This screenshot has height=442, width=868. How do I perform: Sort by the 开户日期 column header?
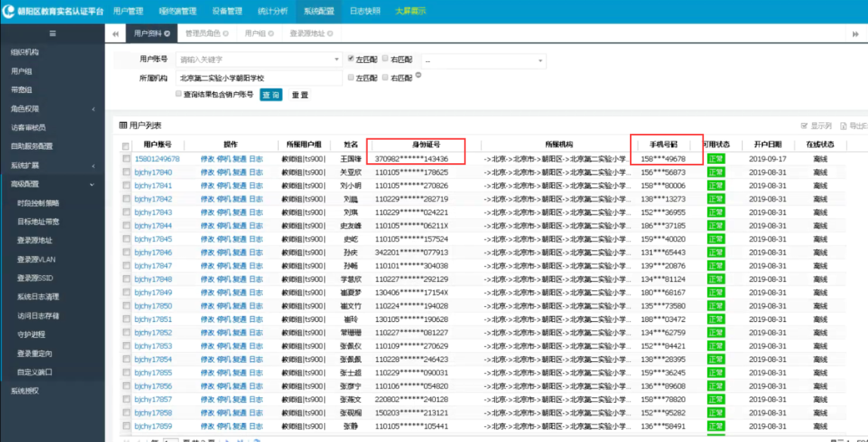point(768,145)
